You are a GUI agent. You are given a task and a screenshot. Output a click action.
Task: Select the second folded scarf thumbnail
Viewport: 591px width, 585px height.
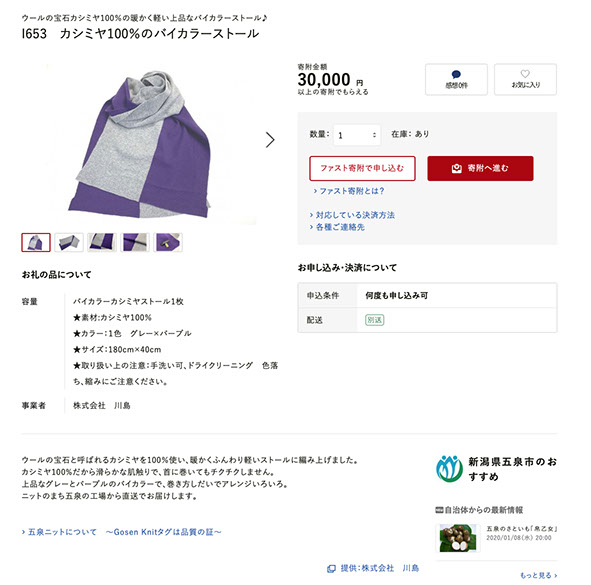[x=69, y=242]
